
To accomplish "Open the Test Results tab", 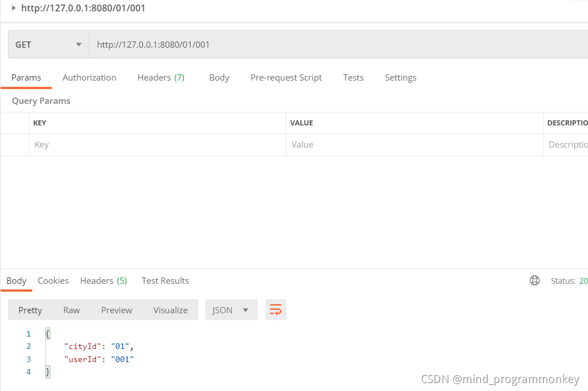I will [166, 281].
